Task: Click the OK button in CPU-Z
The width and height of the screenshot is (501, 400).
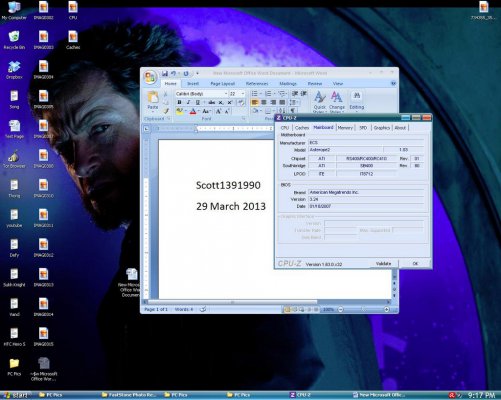Action: [x=415, y=264]
